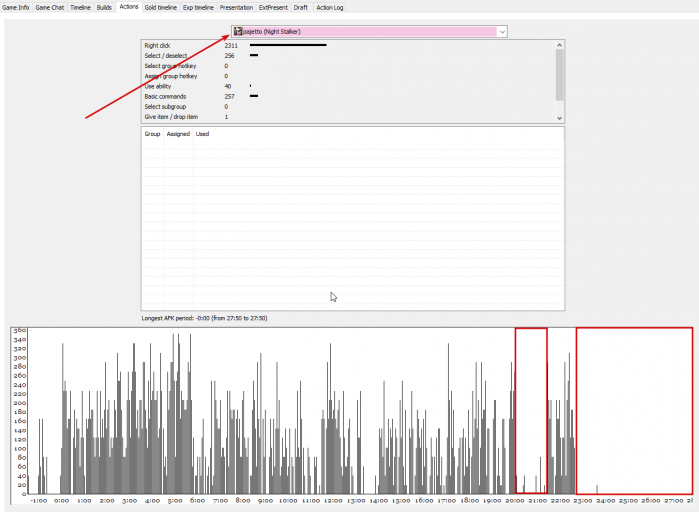The image size is (699, 512).
Task: Click the Longest AFK period text
Action: [x=205, y=318]
